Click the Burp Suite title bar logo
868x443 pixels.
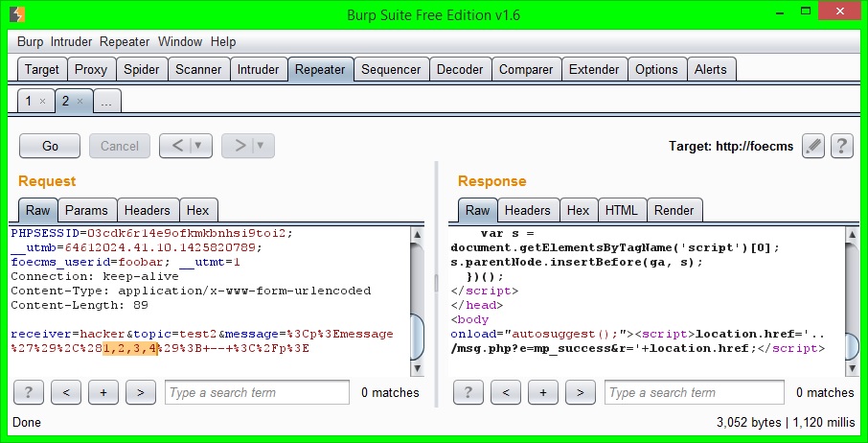(x=16, y=13)
